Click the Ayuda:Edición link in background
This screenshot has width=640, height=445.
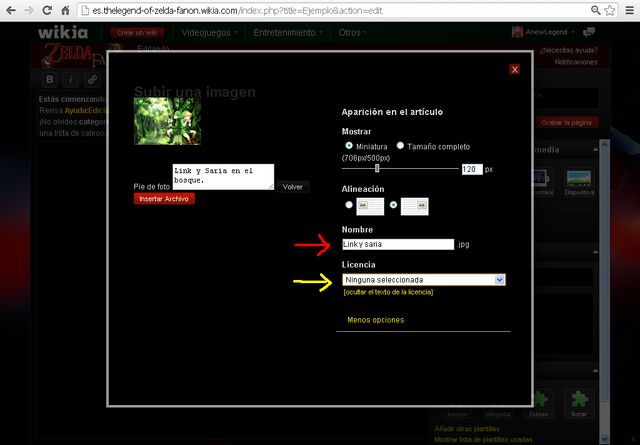(x=86, y=111)
